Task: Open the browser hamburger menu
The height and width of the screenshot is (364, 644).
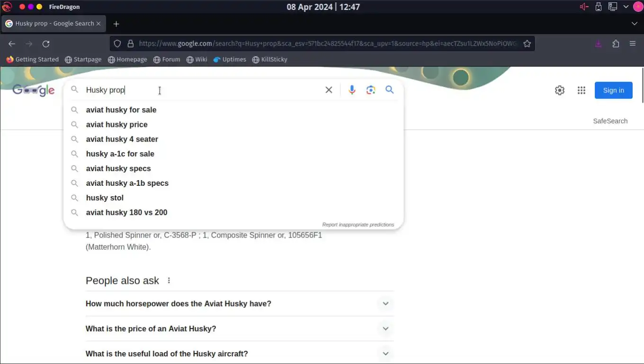Action: 633,44
